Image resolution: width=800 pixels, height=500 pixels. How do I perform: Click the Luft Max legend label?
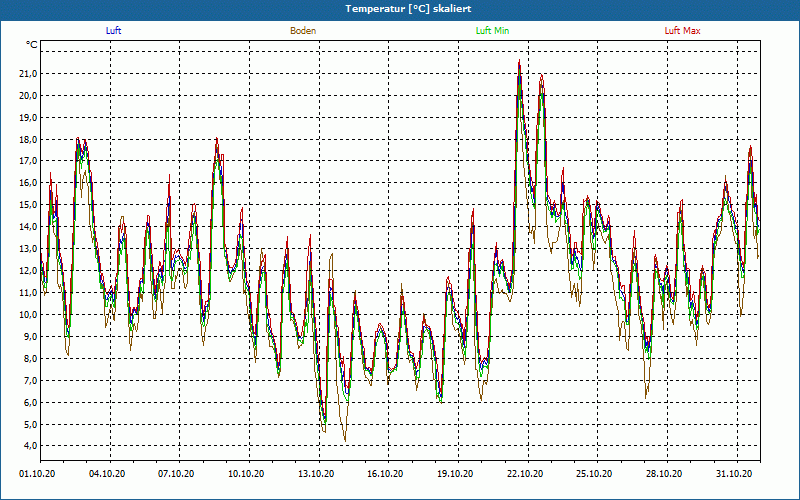682,31
